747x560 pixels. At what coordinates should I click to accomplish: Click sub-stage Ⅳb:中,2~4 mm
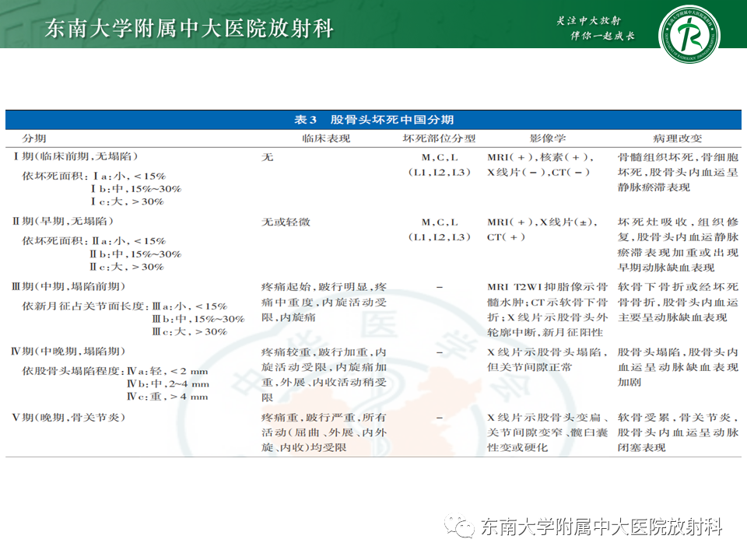pyautogui.click(x=168, y=384)
